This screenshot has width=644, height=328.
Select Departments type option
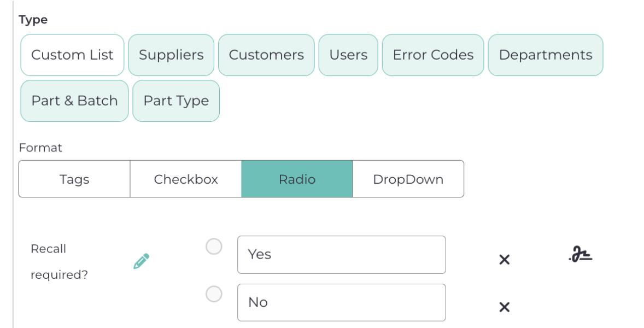pos(546,55)
